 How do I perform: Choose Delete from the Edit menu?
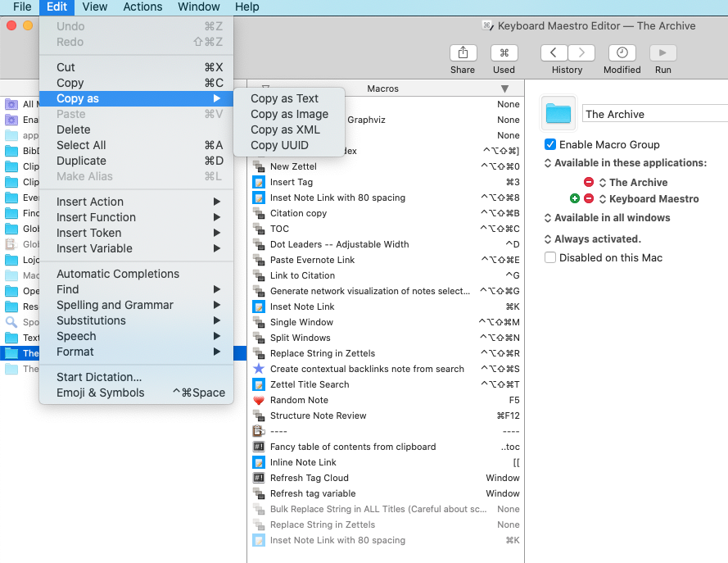[136, 129]
